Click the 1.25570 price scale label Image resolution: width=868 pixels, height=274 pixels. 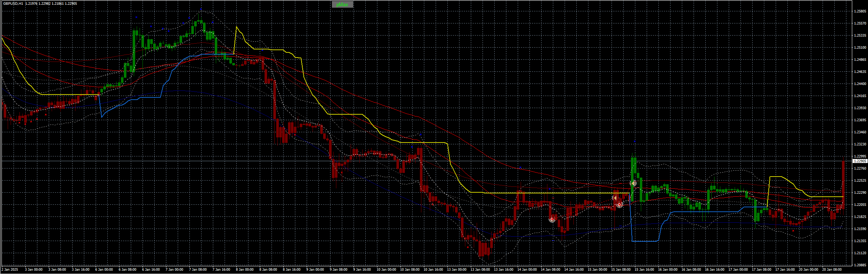[x=861, y=23]
